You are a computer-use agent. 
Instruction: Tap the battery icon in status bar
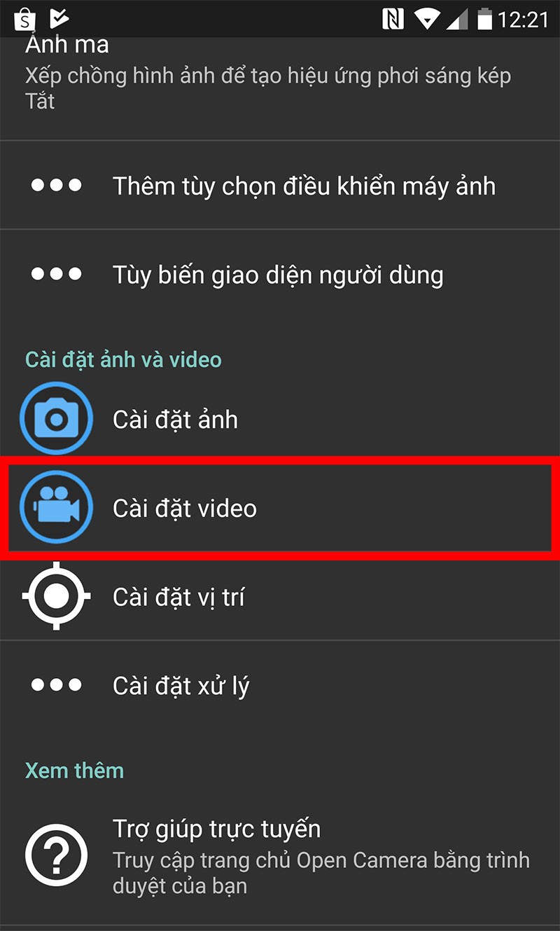[x=484, y=19]
